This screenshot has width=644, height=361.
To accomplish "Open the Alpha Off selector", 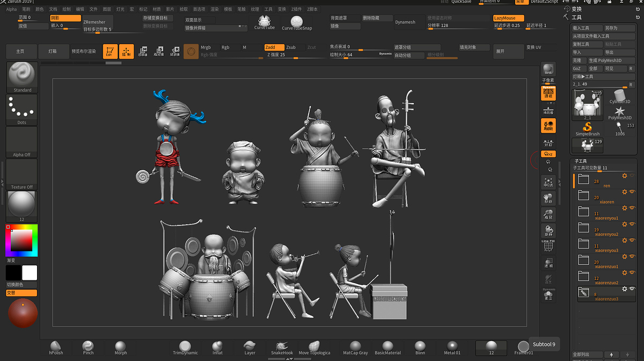I will [22, 142].
